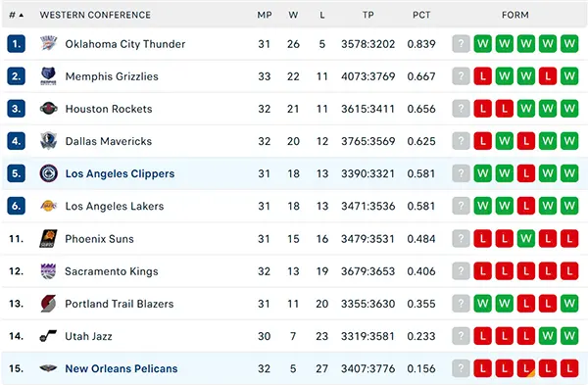Click Thunder's last green W form badge

pyautogui.click(x=569, y=44)
